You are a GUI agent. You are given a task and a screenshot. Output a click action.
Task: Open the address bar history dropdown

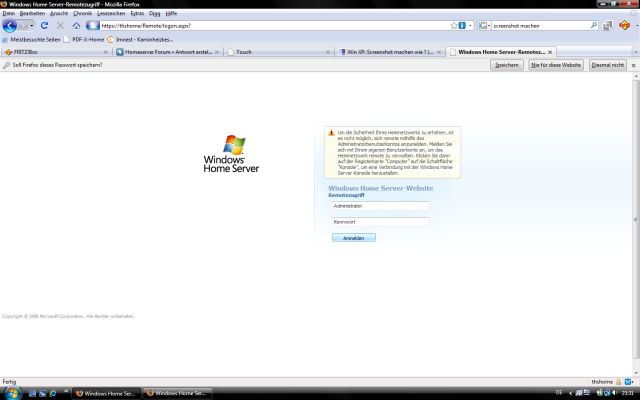tap(470, 25)
